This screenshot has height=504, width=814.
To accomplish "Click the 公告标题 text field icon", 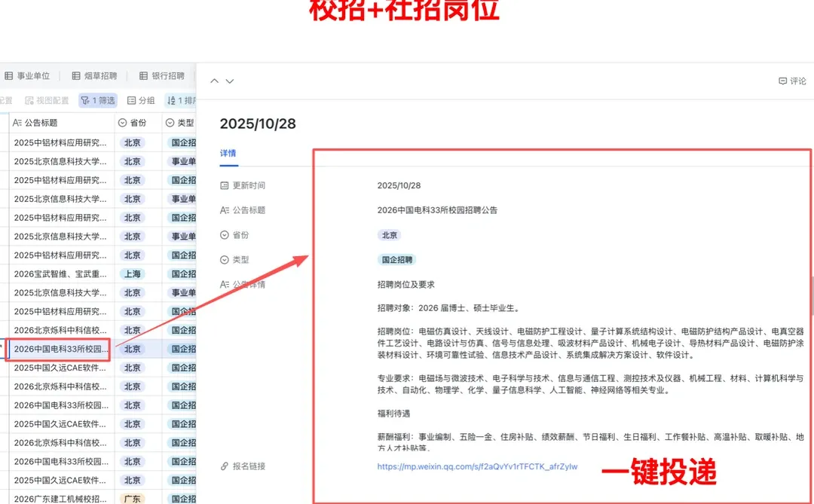I will click(223, 212).
